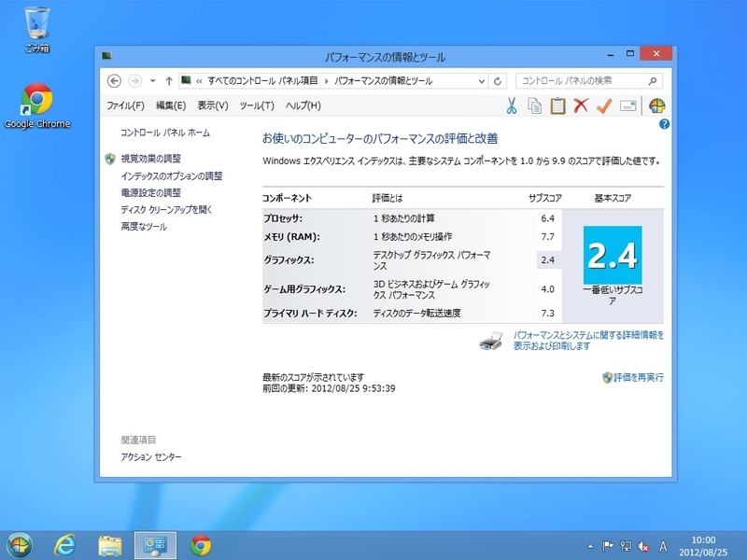
Task: Click the network tray icon
Action: 626,546
